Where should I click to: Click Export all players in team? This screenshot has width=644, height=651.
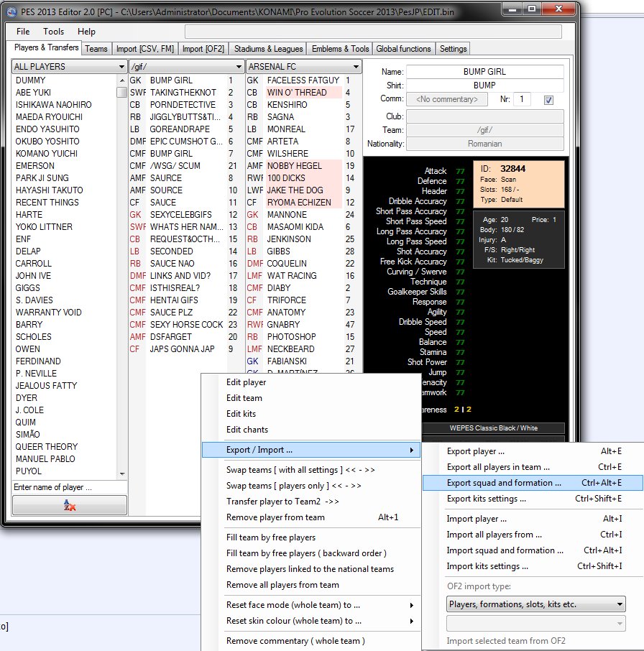[533, 466]
